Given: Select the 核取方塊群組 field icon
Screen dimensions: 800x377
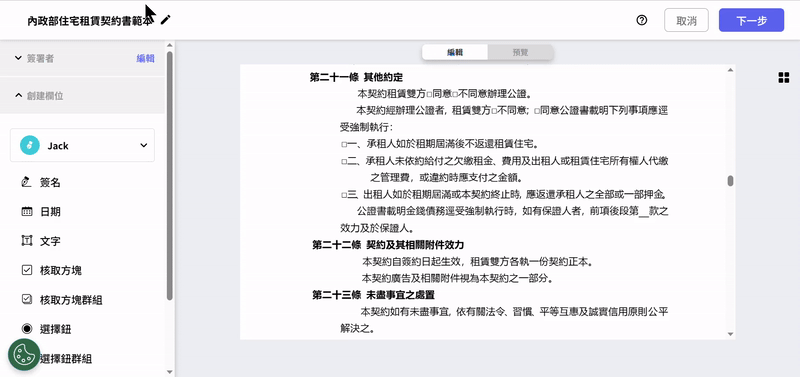Looking at the screenshot, I should tap(27, 299).
